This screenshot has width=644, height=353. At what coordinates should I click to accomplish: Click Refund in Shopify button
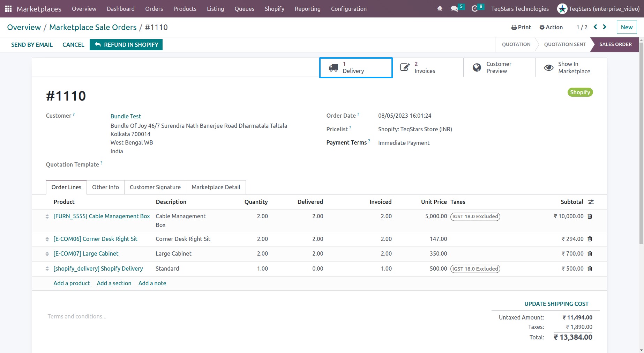tap(126, 45)
